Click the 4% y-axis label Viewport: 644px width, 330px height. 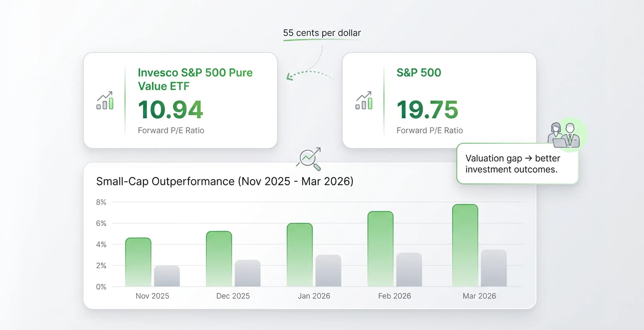coord(101,244)
